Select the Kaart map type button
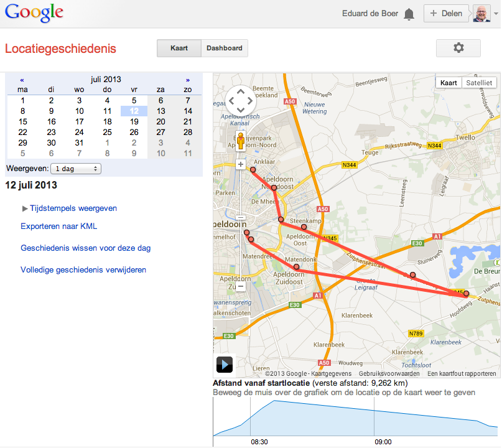 click(449, 83)
